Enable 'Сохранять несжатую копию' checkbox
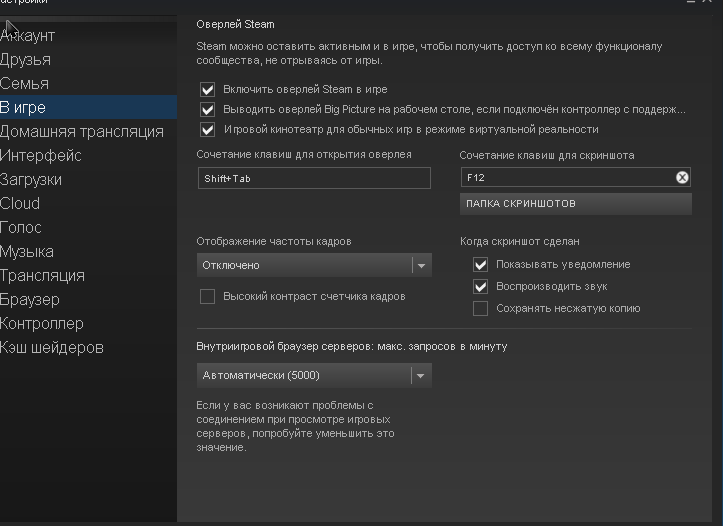 (x=481, y=308)
